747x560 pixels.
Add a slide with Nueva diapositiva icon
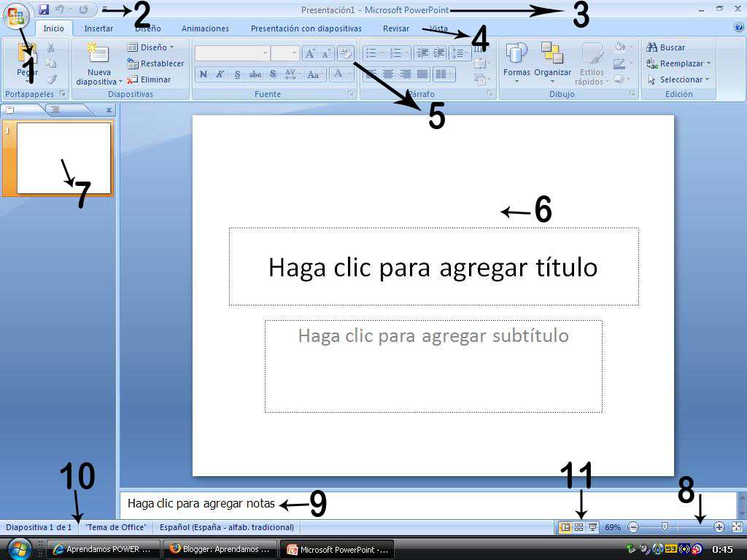98,54
